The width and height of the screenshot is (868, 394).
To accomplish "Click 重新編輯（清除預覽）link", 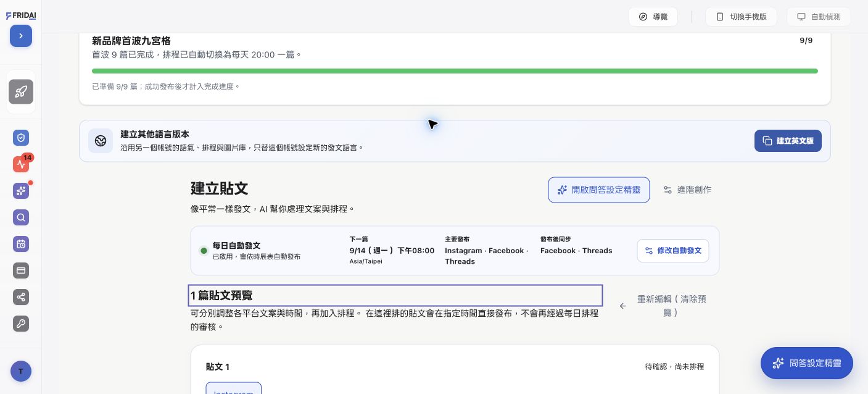I will coord(663,306).
